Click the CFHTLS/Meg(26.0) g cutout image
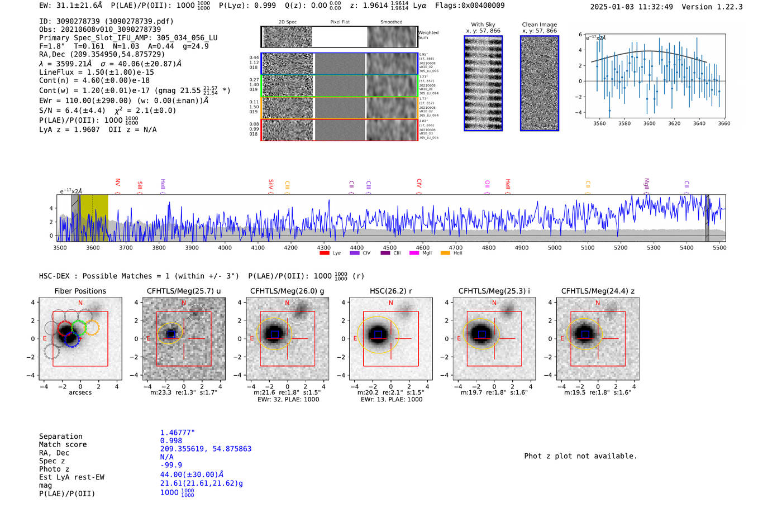The height and width of the screenshot is (532, 782). point(287,339)
